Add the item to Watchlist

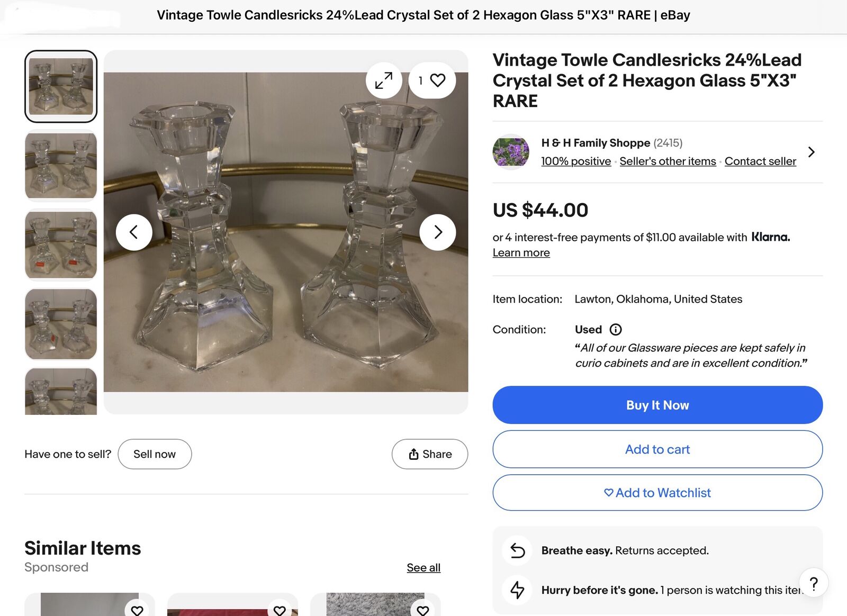(657, 493)
